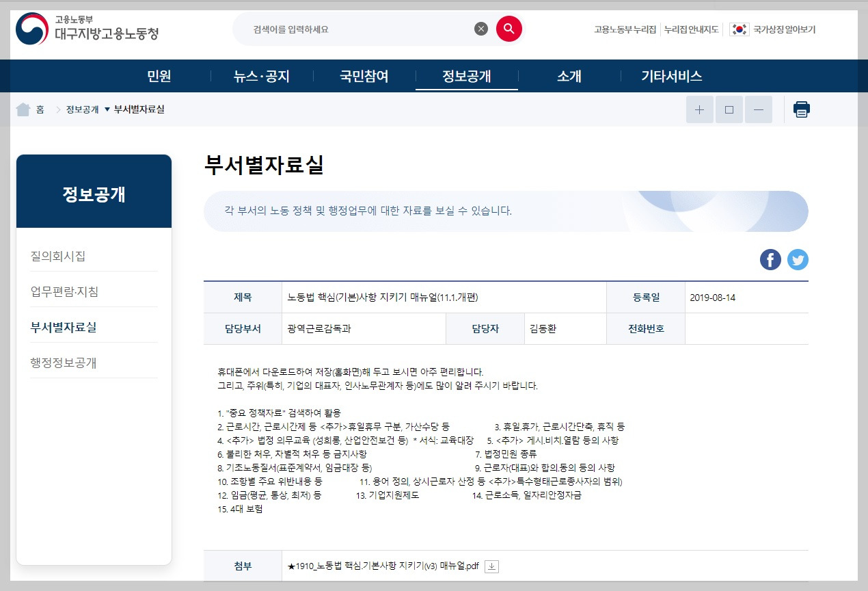
Task: Zoom in the page with plus button
Action: pyautogui.click(x=700, y=109)
